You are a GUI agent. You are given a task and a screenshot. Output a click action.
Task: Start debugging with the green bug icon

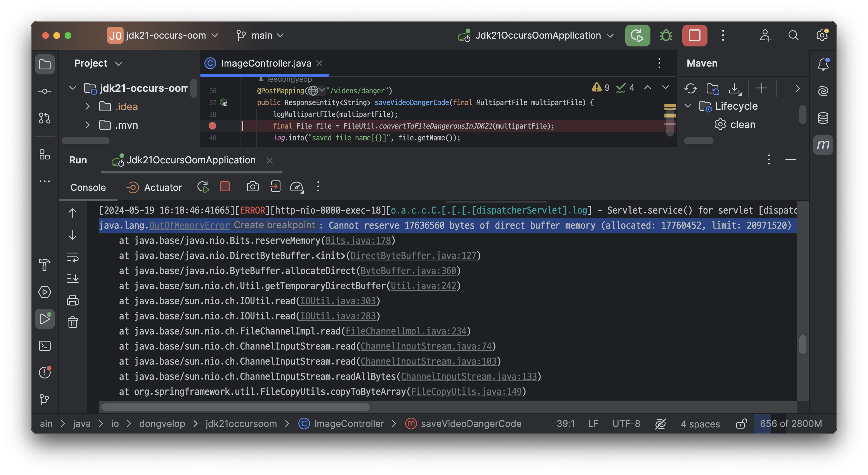pyautogui.click(x=666, y=36)
